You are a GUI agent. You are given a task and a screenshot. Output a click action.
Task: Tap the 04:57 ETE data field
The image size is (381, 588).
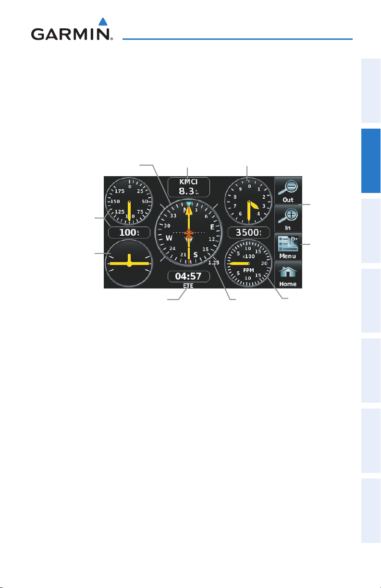pos(189,276)
